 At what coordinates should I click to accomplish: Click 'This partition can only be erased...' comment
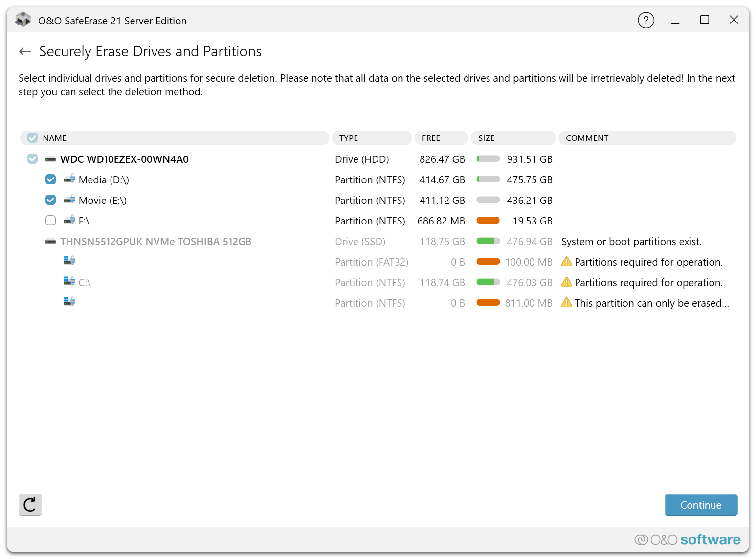click(x=652, y=303)
